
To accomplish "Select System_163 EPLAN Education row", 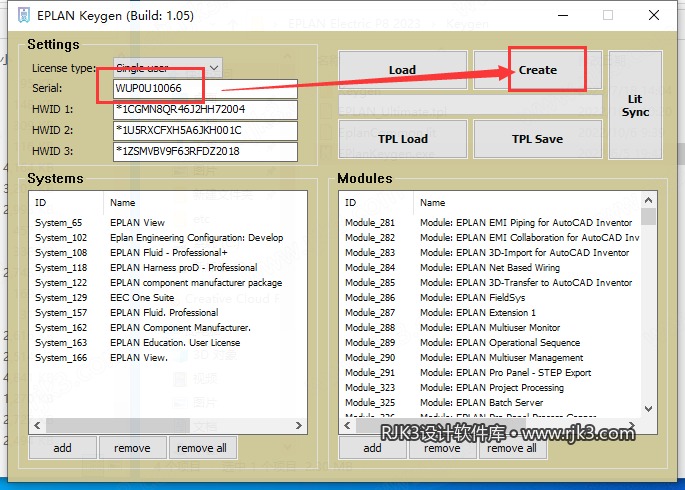I will click(168, 342).
